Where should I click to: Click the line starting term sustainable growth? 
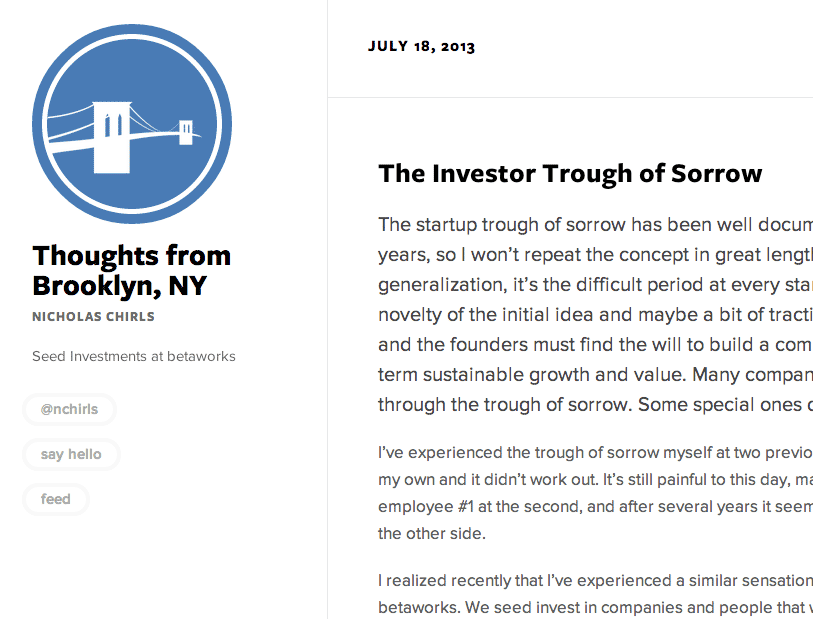595,374
